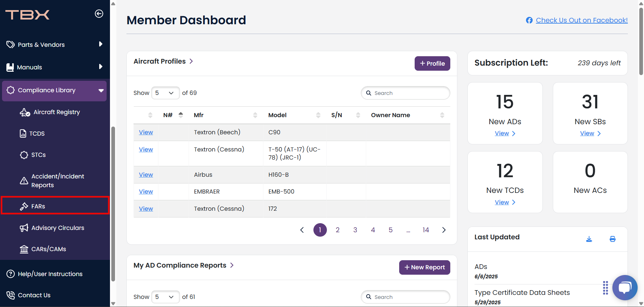
Task: Expand the Manuals submenu arrow
Action: (101, 67)
